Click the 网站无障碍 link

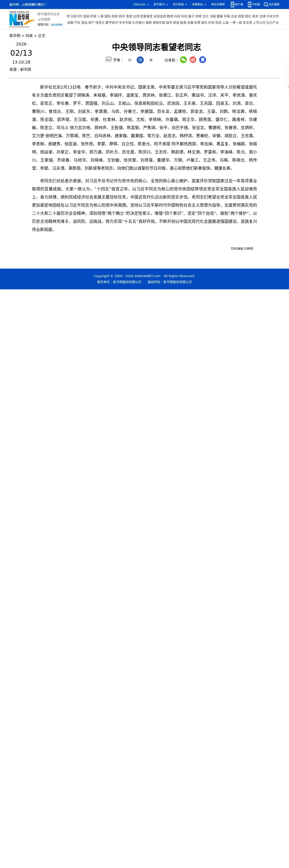click(x=218, y=4)
